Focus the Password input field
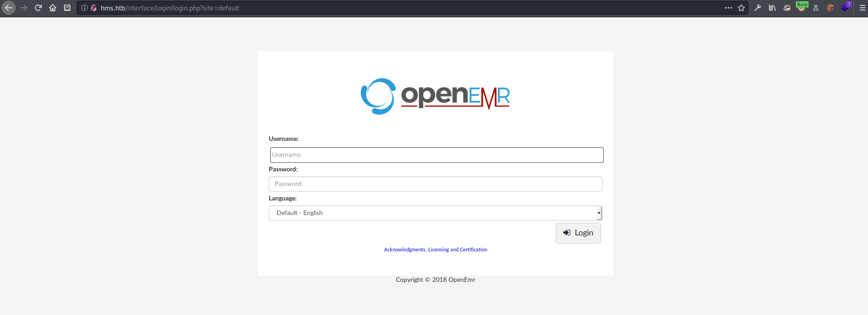This screenshot has width=868, height=315. (x=435, y=184)
